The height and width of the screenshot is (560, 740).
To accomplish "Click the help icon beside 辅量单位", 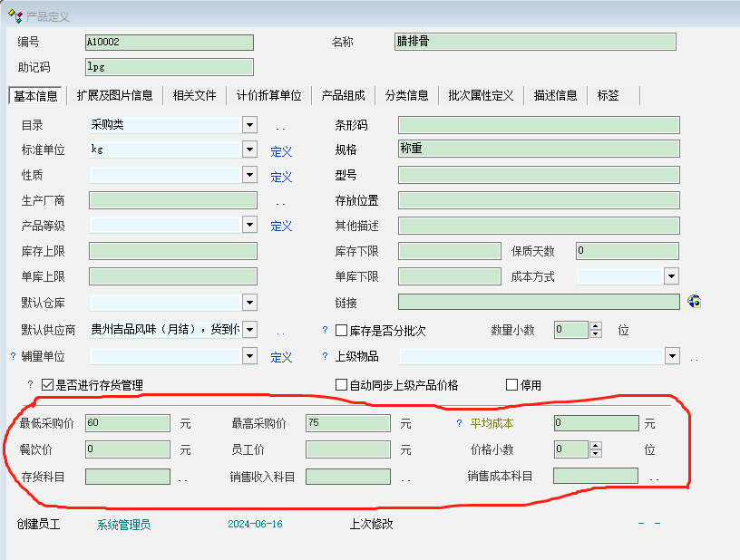I will click(13, 357).
